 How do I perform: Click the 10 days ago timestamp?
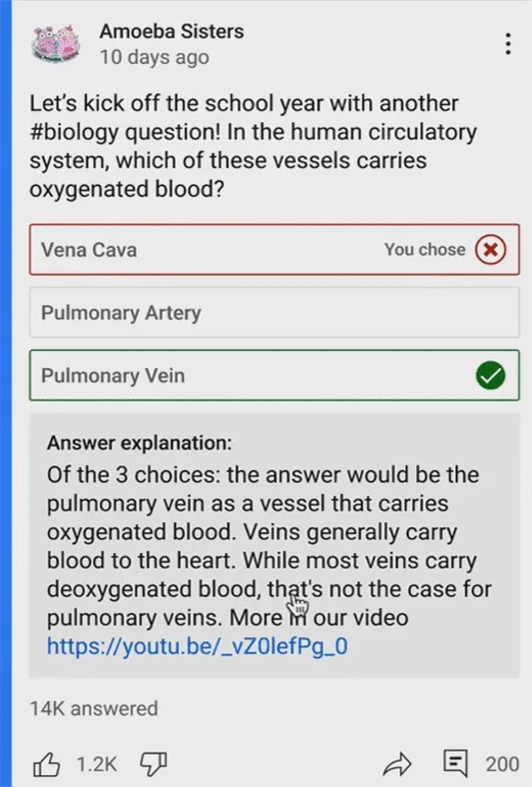pyautogui.click(x=154, y=57)
